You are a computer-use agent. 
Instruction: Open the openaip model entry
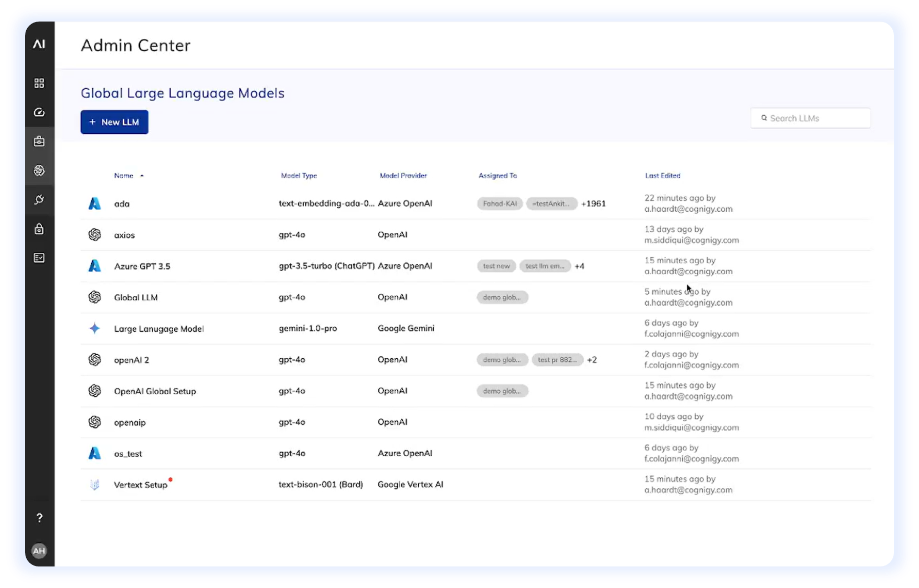point(130,422)
